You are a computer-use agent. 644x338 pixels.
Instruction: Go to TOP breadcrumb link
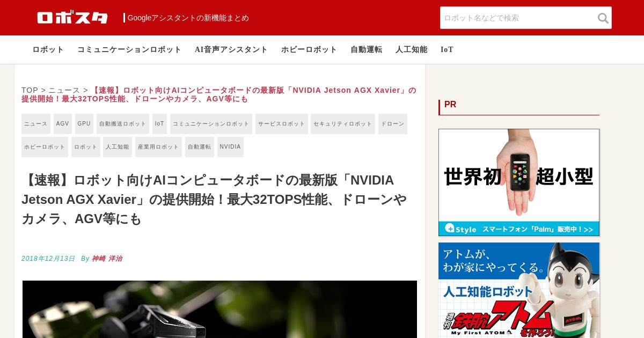tap(30, 90)
